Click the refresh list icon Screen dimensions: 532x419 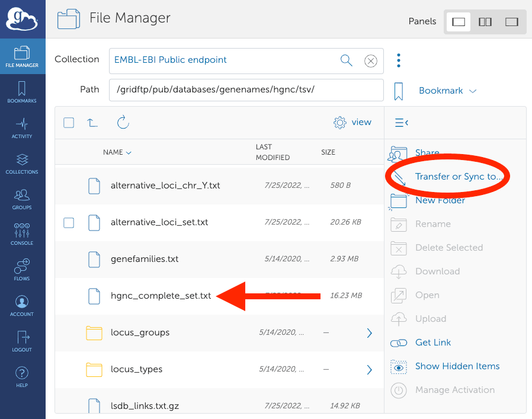[123, 123]
